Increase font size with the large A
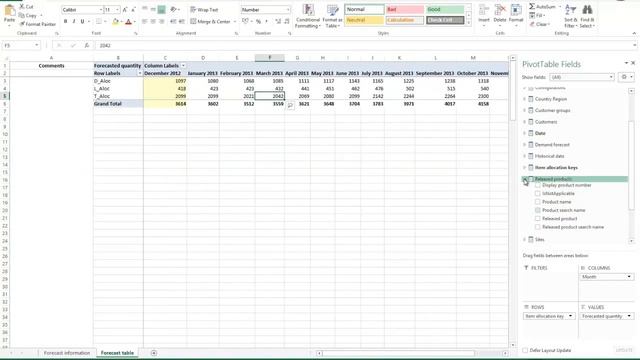 125,9
